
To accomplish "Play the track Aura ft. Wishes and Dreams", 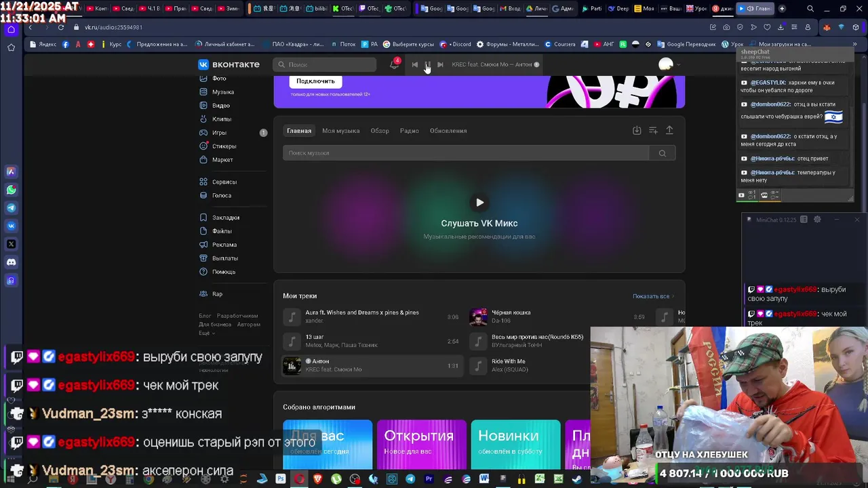I will [x=372, y=317].
